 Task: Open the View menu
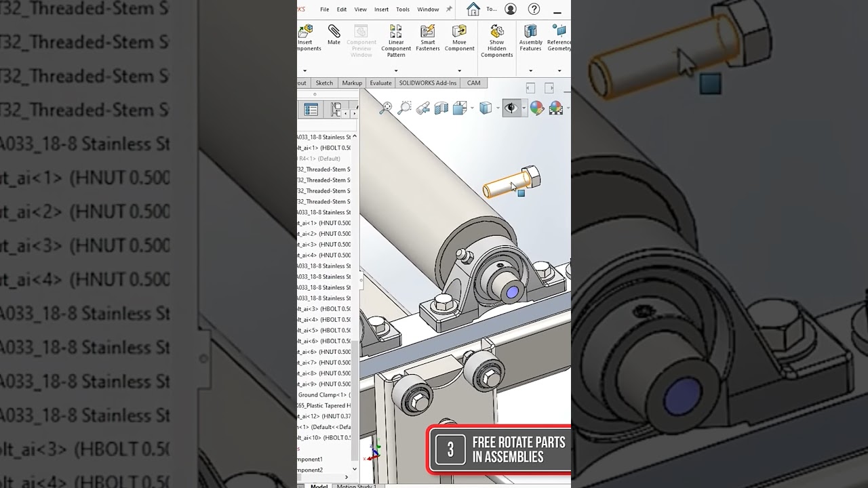pos(361,9)
